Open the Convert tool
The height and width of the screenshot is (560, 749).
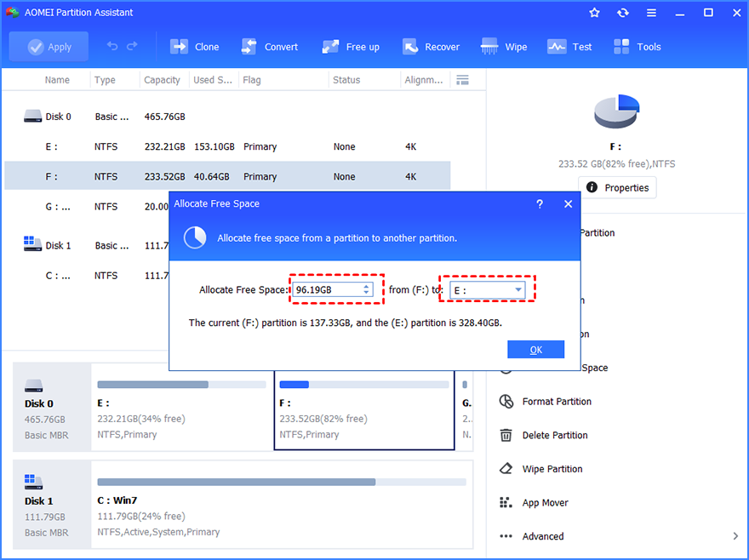[x=270, y=47]
